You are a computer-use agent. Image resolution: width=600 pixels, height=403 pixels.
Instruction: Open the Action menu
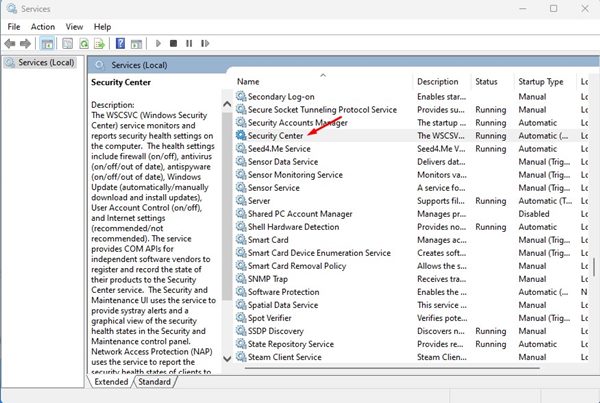43,27
